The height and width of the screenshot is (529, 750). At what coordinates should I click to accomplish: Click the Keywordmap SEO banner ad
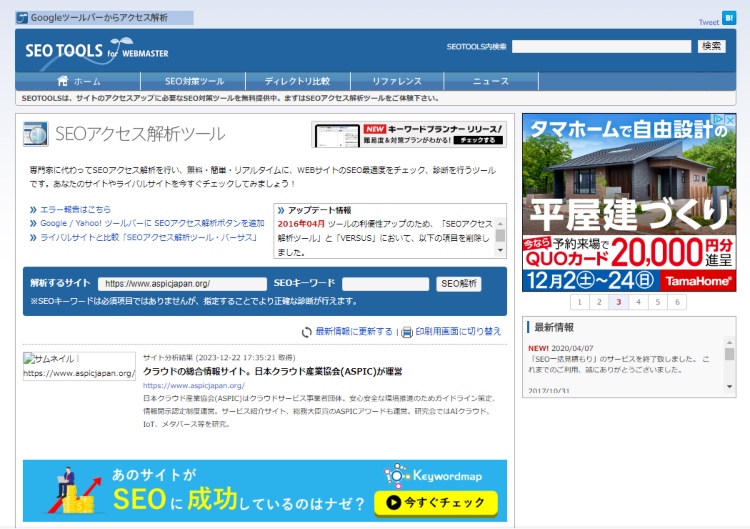click(x=265, y=491)
